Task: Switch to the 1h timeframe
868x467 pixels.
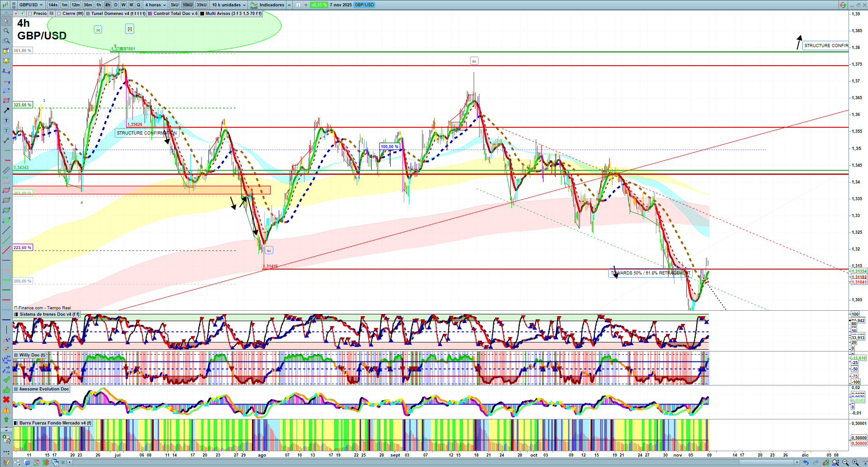Action: (x=98, y=5)
